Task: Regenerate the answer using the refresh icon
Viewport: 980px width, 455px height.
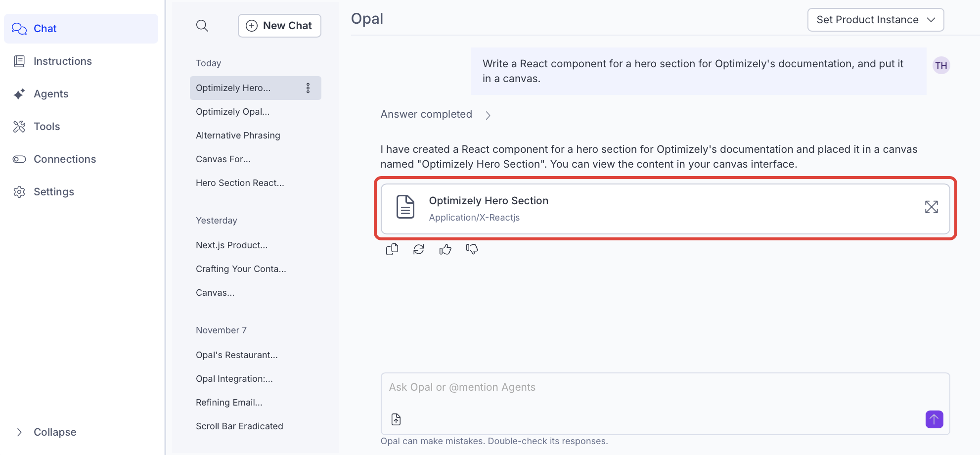Action: pyautogui.click(x=418, y=250)
